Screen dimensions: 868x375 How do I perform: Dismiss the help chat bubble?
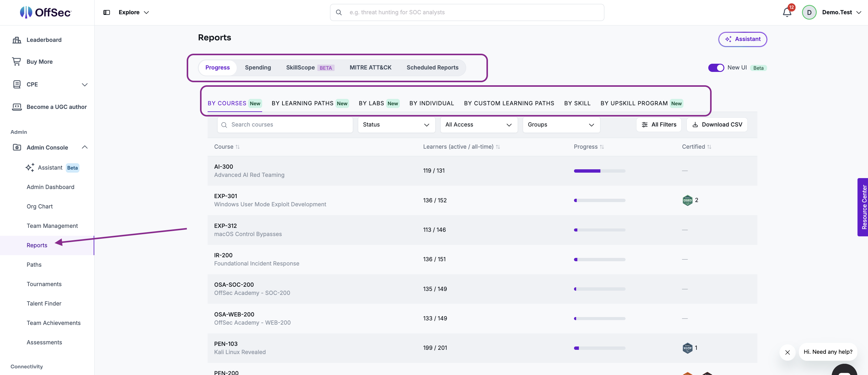click(787, 353)
